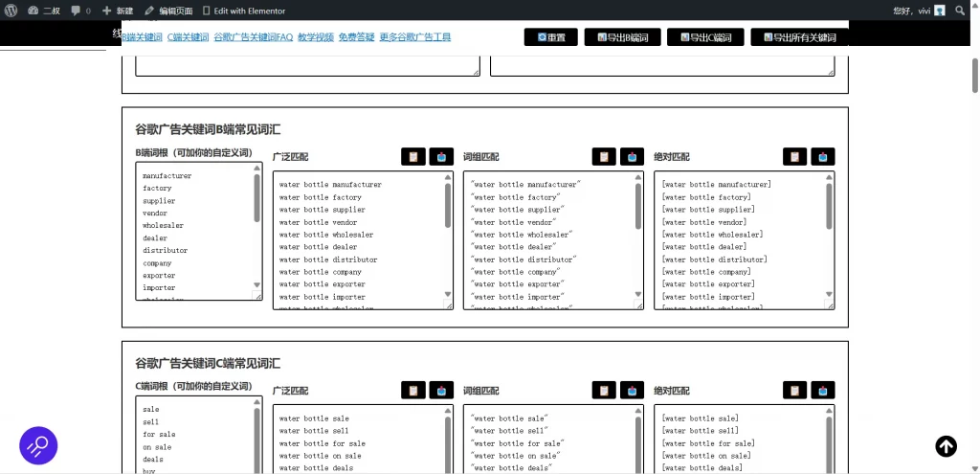
Task: Click the 重置 reset button
Action: point(551,37)
